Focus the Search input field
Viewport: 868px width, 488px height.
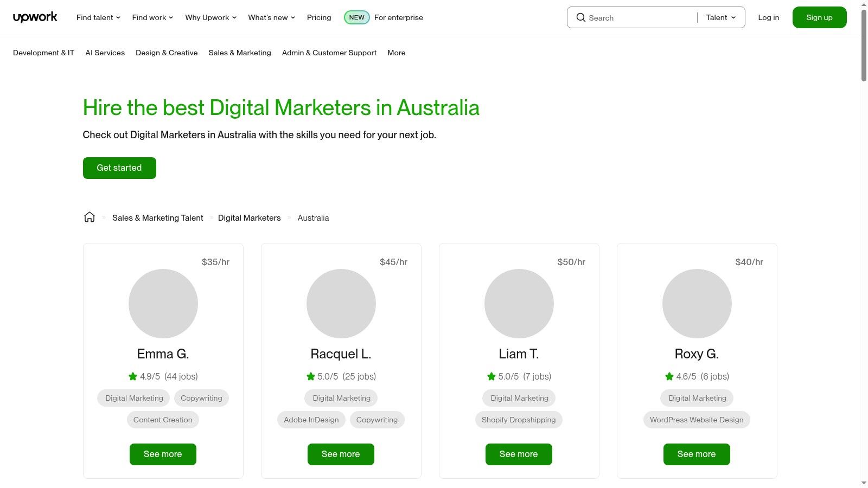click(640, 18)
